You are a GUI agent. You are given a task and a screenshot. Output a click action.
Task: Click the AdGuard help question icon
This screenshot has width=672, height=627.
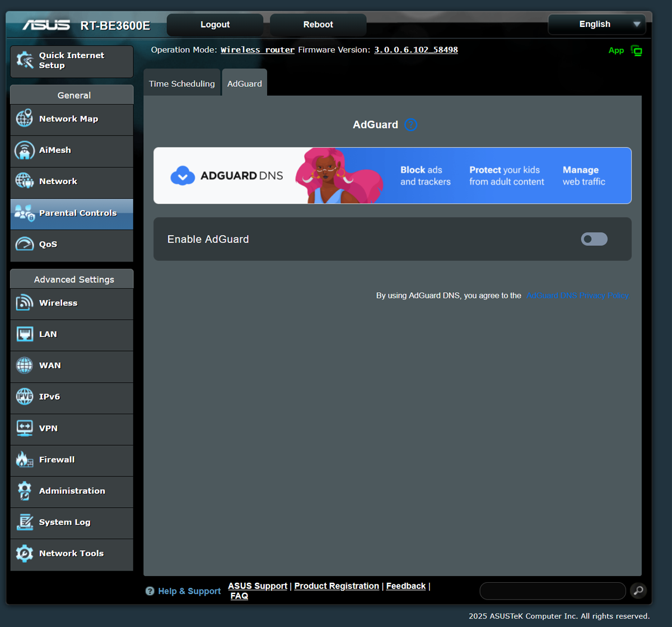[410, 125]
